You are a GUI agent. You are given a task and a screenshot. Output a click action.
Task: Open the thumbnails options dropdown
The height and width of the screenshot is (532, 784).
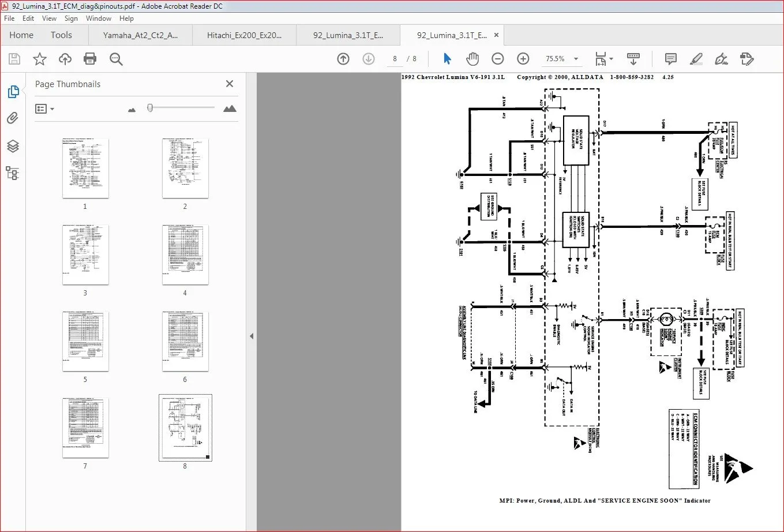pyautogui.click(x=45, y=108)
